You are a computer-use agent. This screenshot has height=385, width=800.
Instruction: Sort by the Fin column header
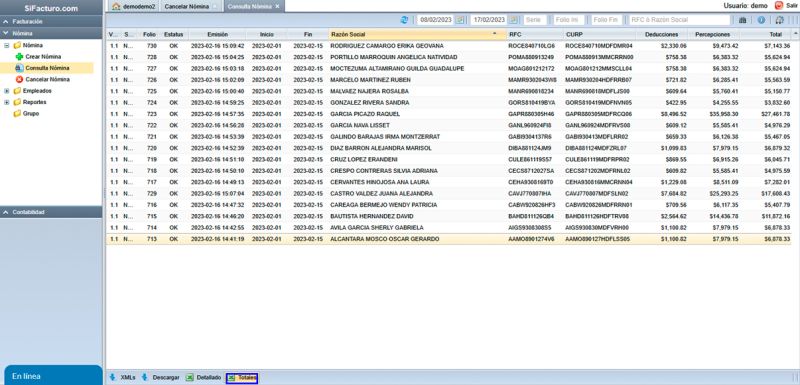coord(308,34)
